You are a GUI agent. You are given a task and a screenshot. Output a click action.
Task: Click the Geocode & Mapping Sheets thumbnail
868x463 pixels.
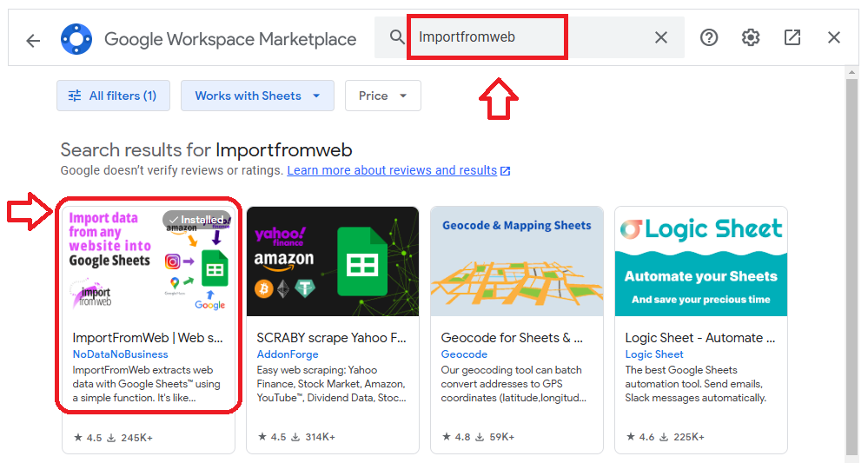point(517,261)
